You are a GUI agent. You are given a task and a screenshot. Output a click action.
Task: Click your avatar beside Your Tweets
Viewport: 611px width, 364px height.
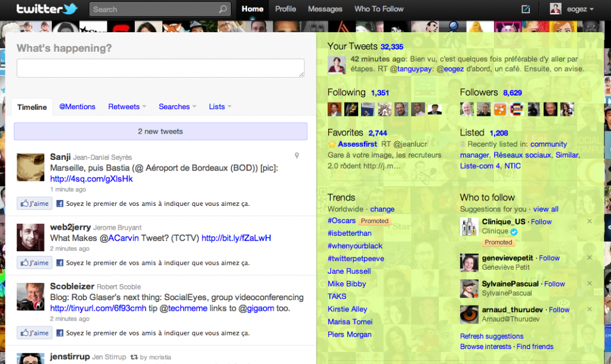click(337, 64)
